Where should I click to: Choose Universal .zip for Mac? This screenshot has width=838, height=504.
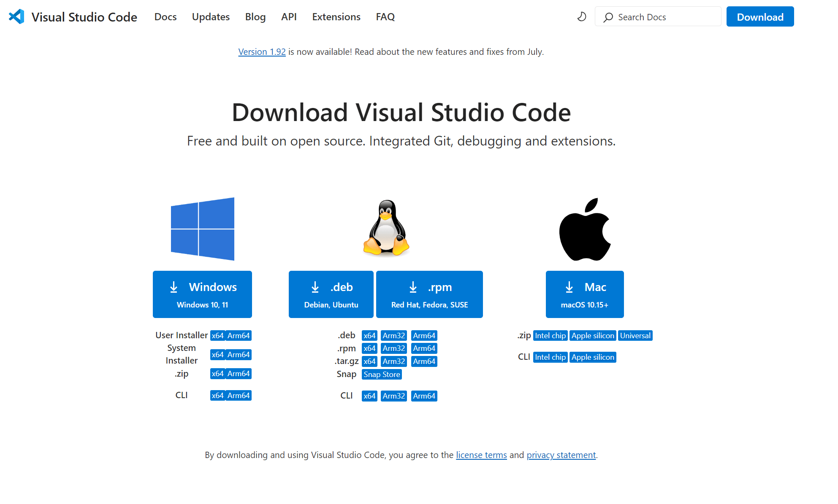[635, 336]
